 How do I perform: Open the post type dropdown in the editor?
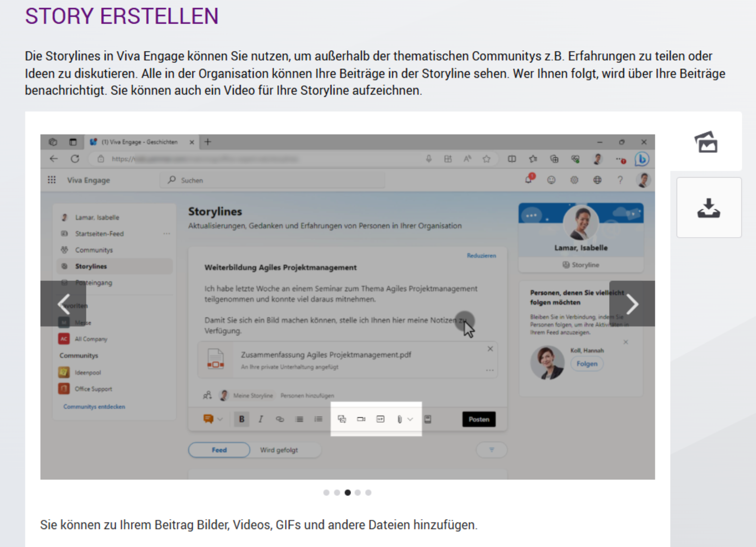point(212,419)
